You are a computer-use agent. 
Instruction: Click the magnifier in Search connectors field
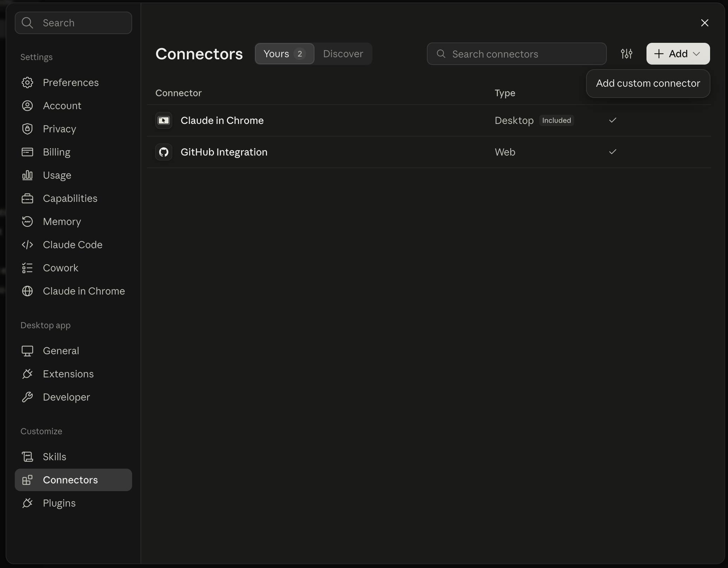pyautogui.click(x=441, y=54)
